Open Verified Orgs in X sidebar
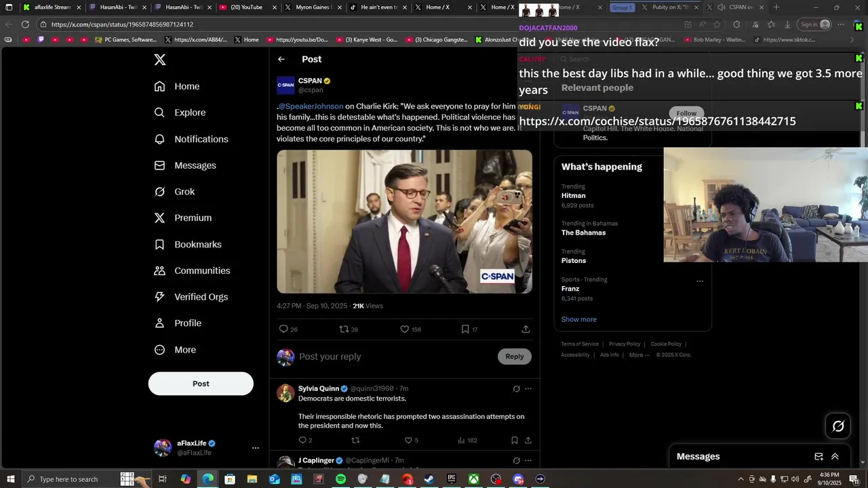The image size is (868, 488). [191, 297]
